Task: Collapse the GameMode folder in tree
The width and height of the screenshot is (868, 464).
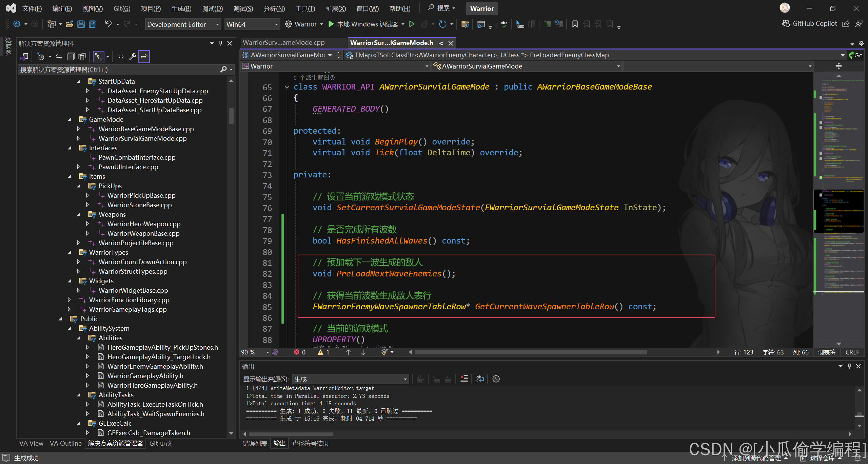Action: (x=70, y=119)
